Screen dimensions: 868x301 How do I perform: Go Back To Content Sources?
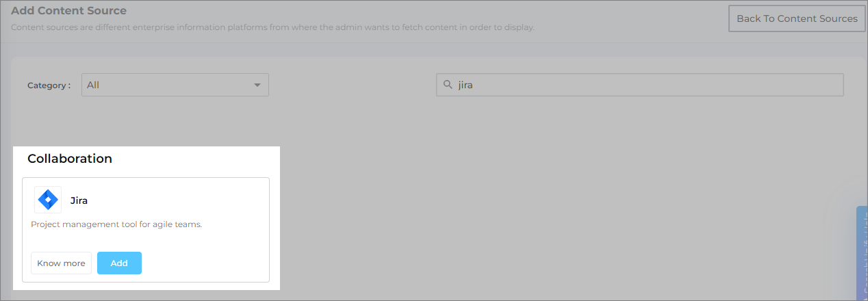[797, 18]
